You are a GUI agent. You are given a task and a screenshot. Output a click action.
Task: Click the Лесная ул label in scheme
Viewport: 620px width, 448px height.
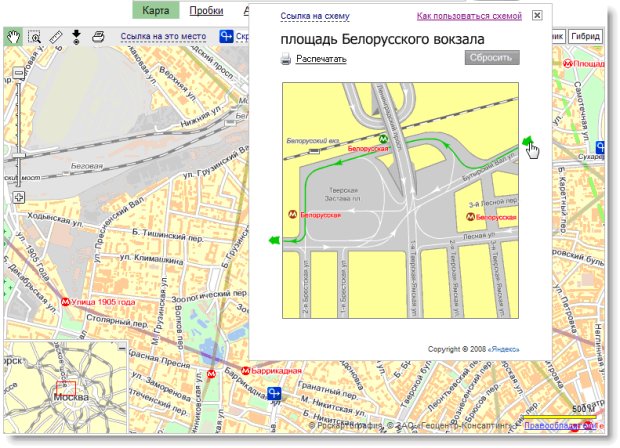pos(479,236)
